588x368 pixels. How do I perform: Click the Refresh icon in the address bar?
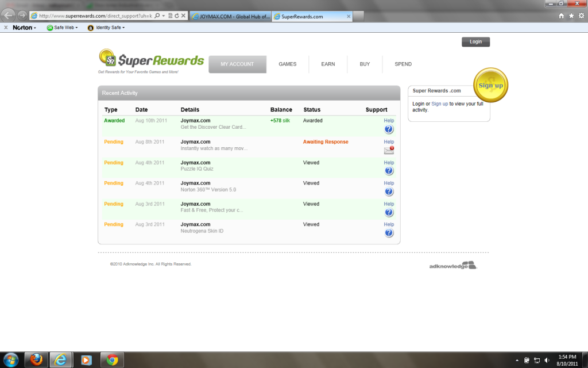pyautogui.click(x=177, y=16)
